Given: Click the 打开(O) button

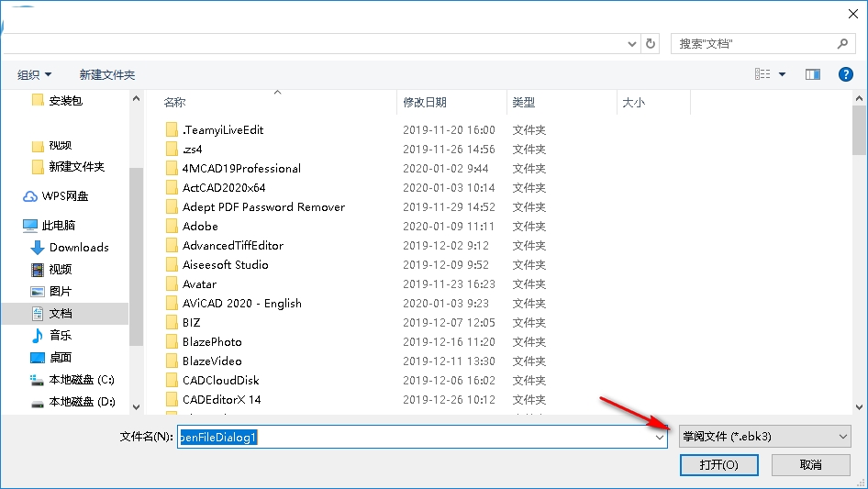Looking at the screenshot, I should point(718,464).
